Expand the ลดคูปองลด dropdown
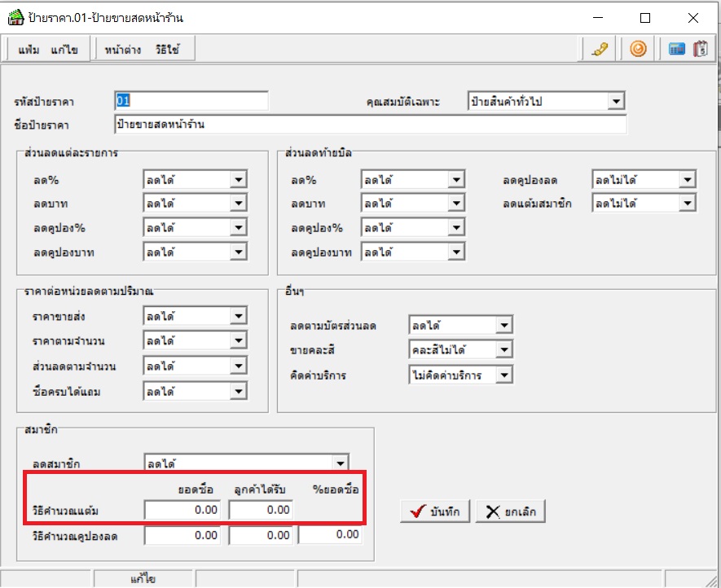 pos(688,180)
